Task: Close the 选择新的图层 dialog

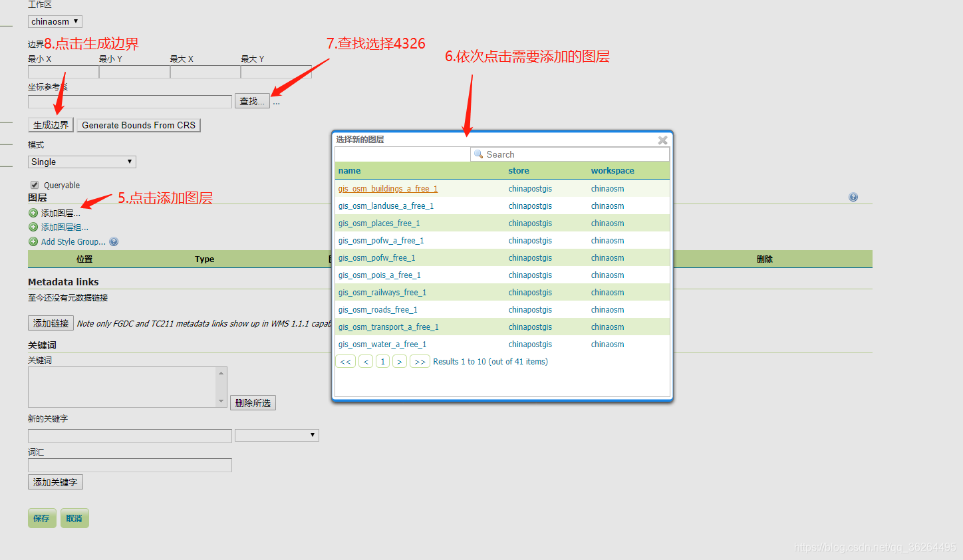Action: pos(662,140)
